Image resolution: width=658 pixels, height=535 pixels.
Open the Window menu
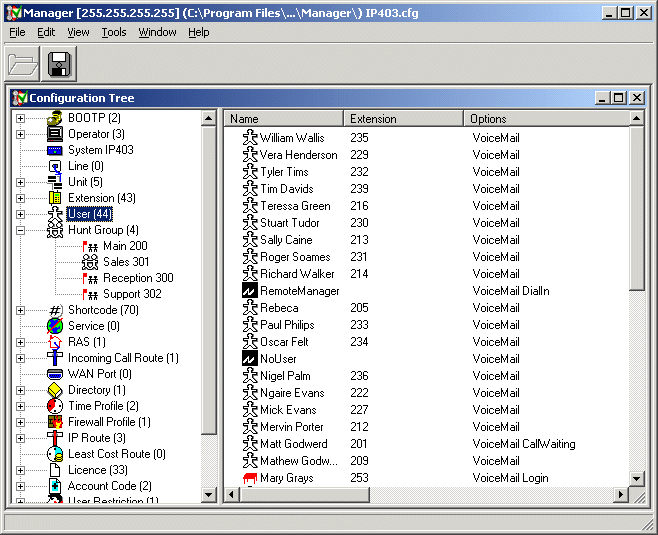pos(157,32)
